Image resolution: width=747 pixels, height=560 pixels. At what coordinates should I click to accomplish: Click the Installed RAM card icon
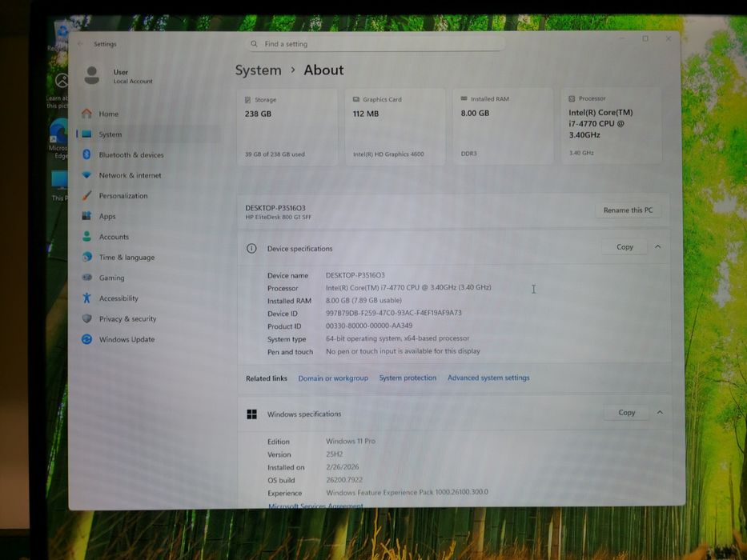464,98
